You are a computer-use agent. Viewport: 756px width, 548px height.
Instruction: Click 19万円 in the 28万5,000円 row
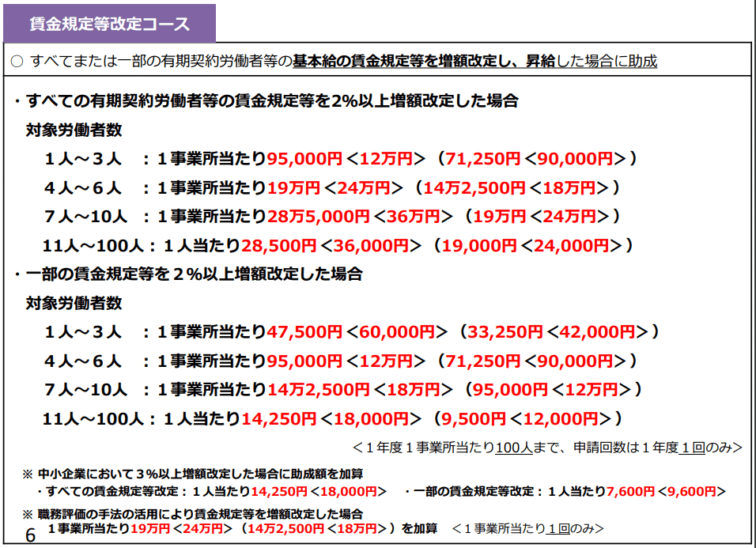pyautogui.click(x=499, y=217)
